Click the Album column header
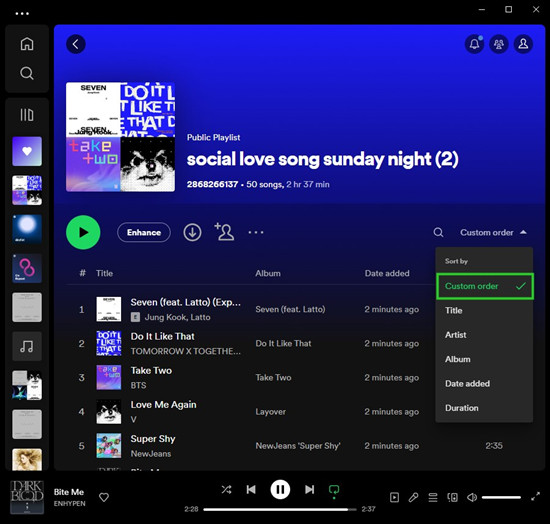This screenshot has height=524, width=550. [x=268, y=273]
